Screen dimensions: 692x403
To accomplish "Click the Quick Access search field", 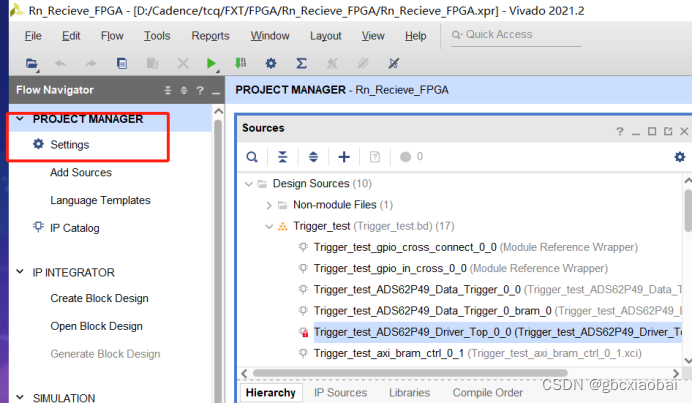I will [x=516, y=35].
